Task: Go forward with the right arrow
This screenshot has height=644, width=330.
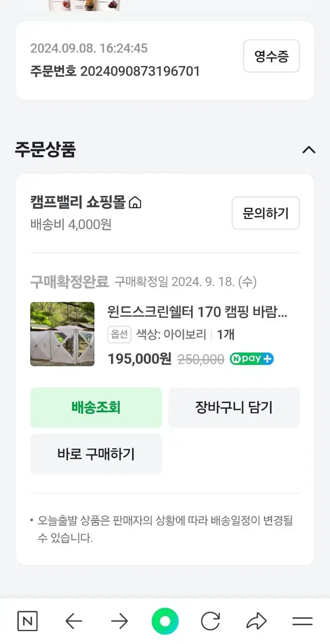Action: pyautogui.click(x=119, y=621)
